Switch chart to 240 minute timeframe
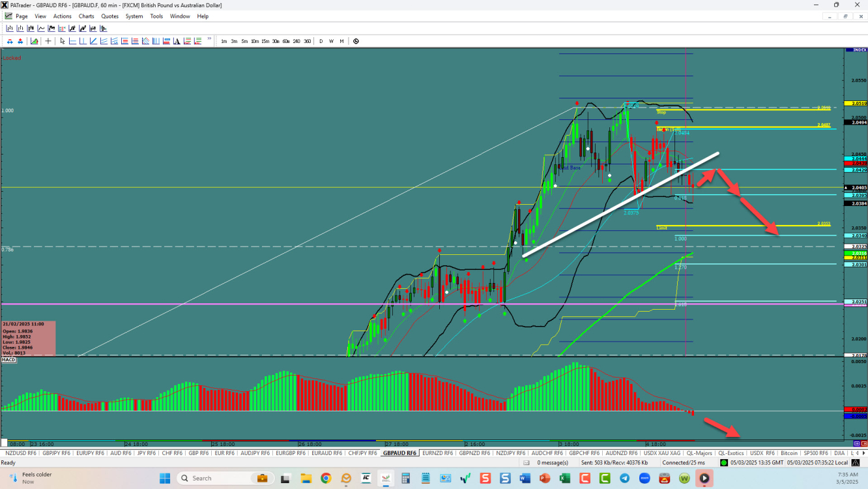The width and height of the screenshot is (868, 489). pos(297,41)
